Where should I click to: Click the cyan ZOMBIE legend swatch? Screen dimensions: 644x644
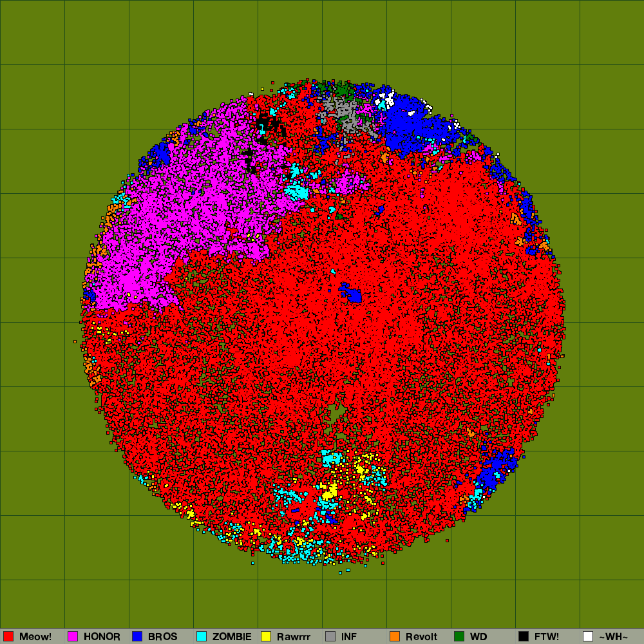202,636
